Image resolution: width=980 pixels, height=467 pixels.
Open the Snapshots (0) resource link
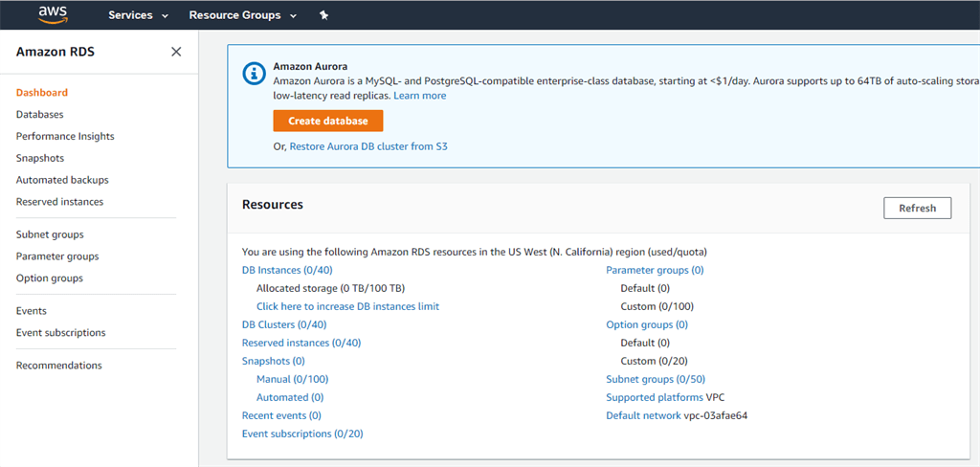click(x=273, y=361)
